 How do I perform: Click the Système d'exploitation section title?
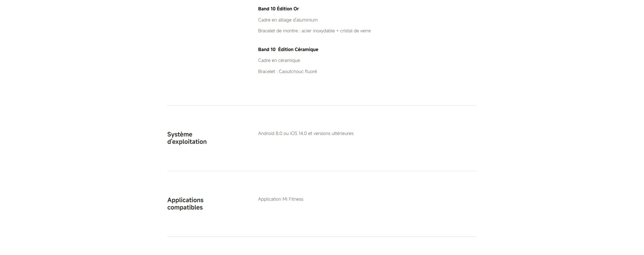pos(187,138)
